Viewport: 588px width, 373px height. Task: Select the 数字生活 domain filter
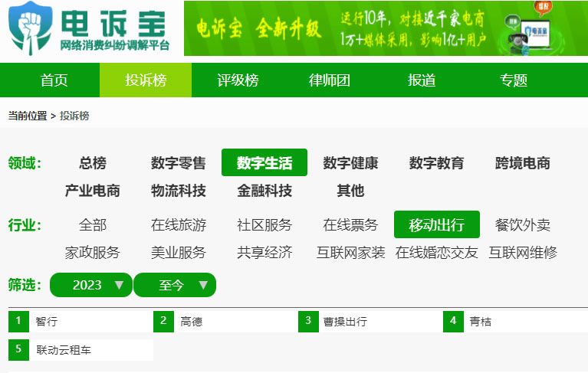[264, 162]
